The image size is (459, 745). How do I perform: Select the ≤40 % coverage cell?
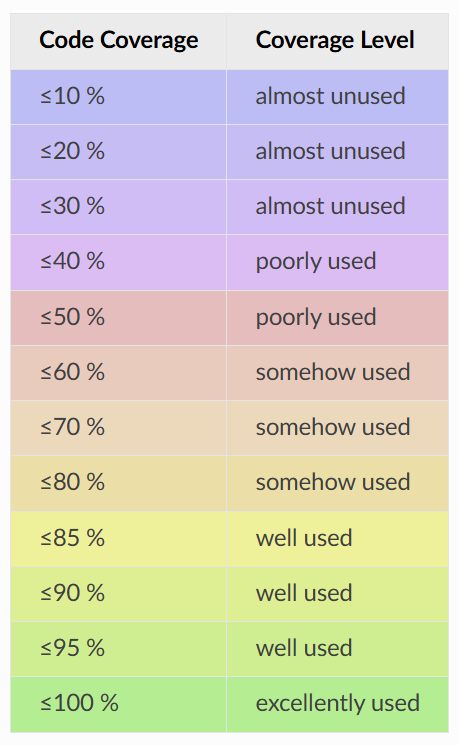[118, 262]
